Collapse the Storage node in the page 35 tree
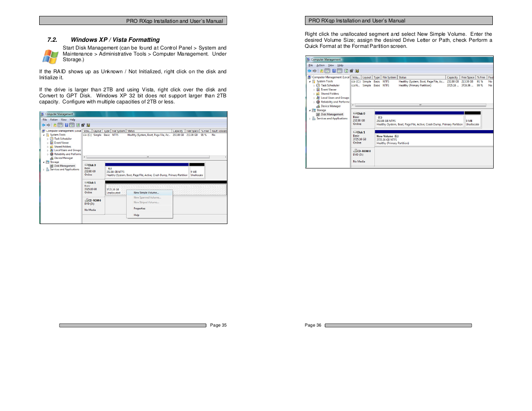Image resolution: width=532 pixels, height=411 pixels. click(x=44, y=162)
